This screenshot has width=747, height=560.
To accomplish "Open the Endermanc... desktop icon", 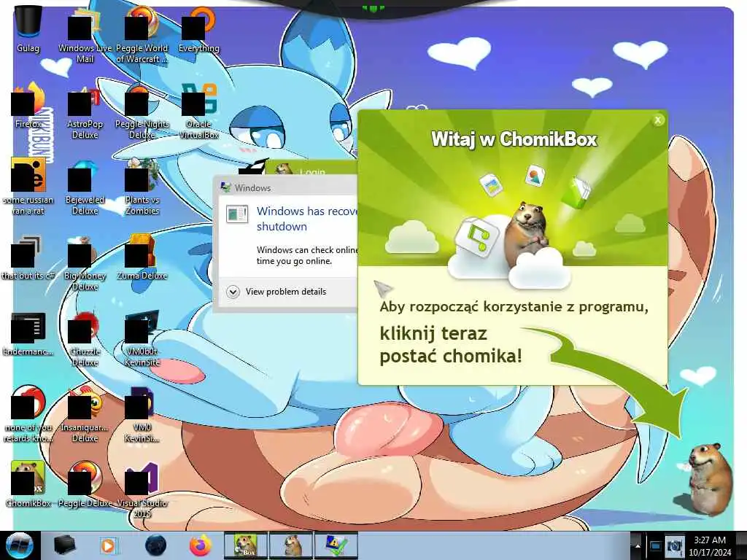I will [x=28, y=333].
